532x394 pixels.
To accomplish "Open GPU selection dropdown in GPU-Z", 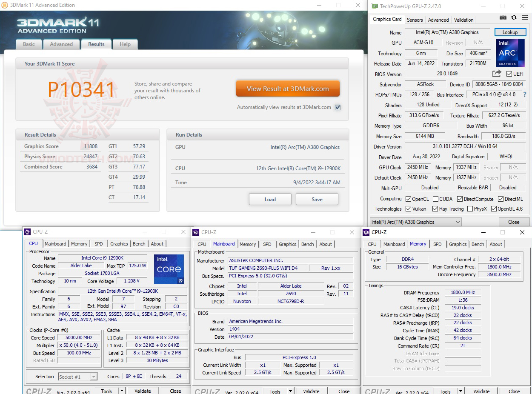I will pyautogui.click(x=415, y=222).
